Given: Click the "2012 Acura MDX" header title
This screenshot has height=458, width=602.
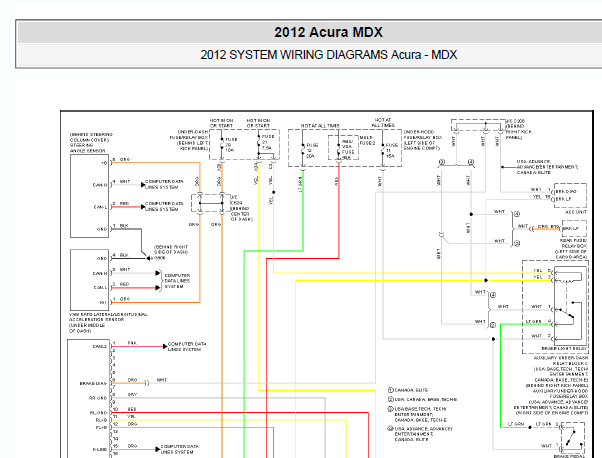Looking at the screenshot, I should [x=328, y=32].
